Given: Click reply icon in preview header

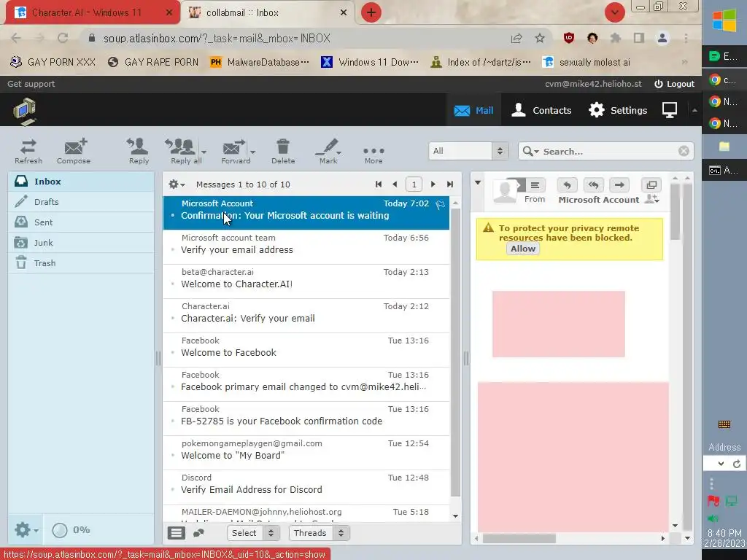Looking at the screenshot, I should click(x=567, y=185).
